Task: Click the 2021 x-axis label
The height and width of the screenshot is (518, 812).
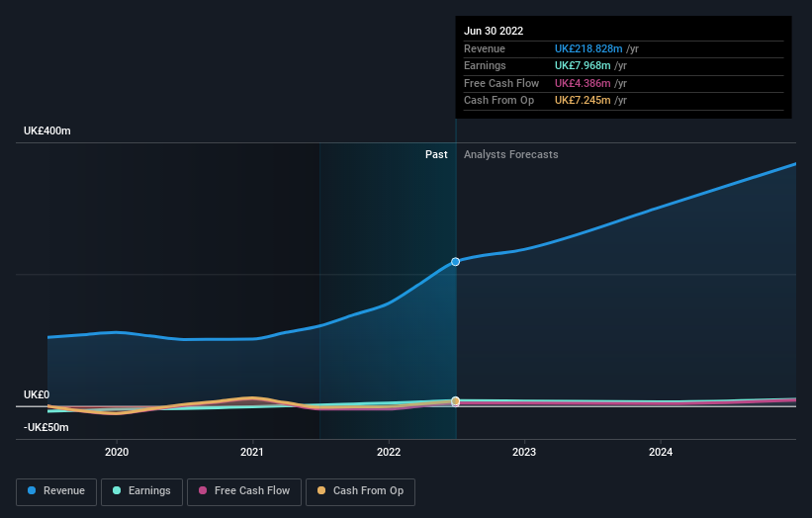Action: (252, 452)
